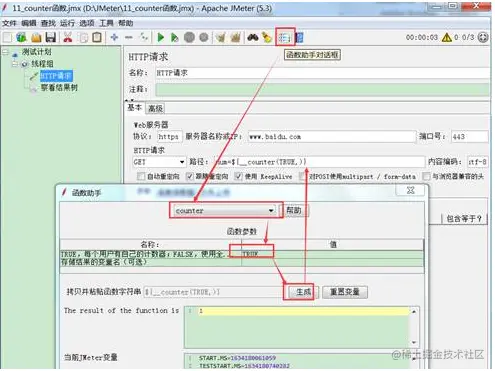
Task: Click the 帮助 button in function helper
Action: [x=294, y=210]
